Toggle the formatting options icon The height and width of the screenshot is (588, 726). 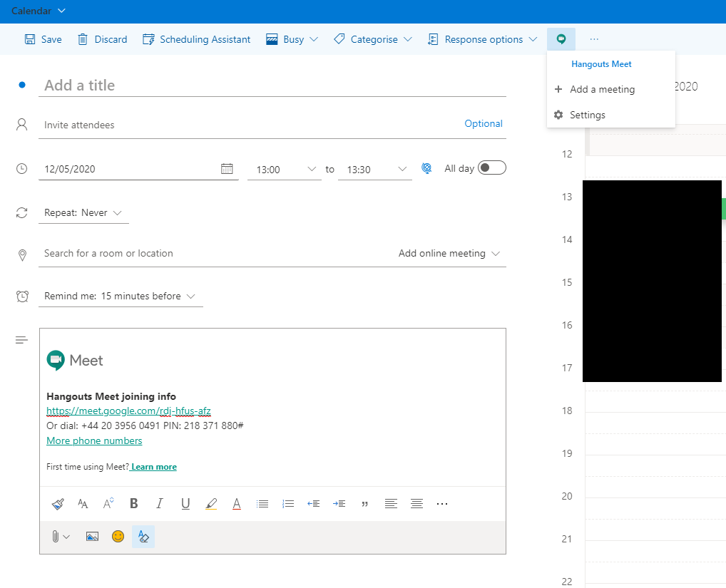143,537
